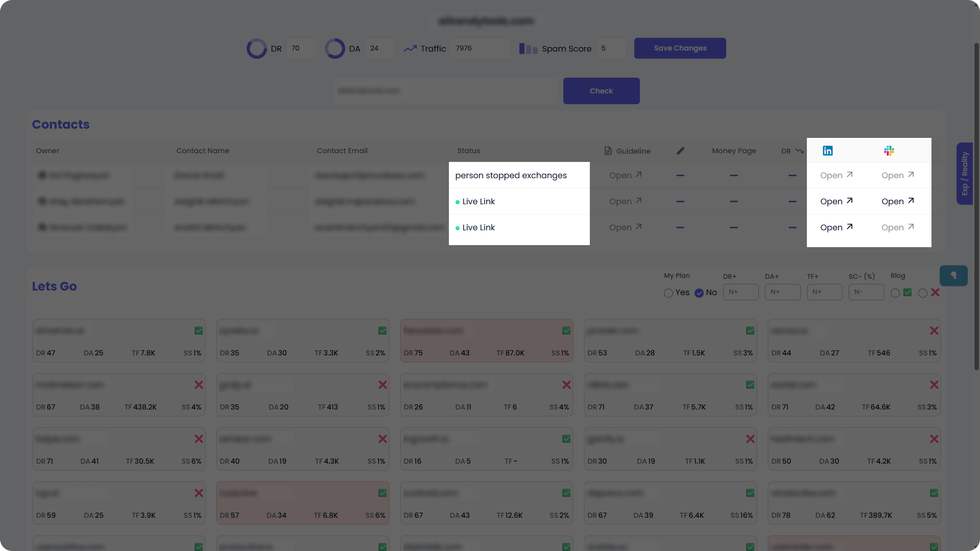Click the DR ring gauge icon
This screenshot has height=551, width=980.
[x=257, y=49]
